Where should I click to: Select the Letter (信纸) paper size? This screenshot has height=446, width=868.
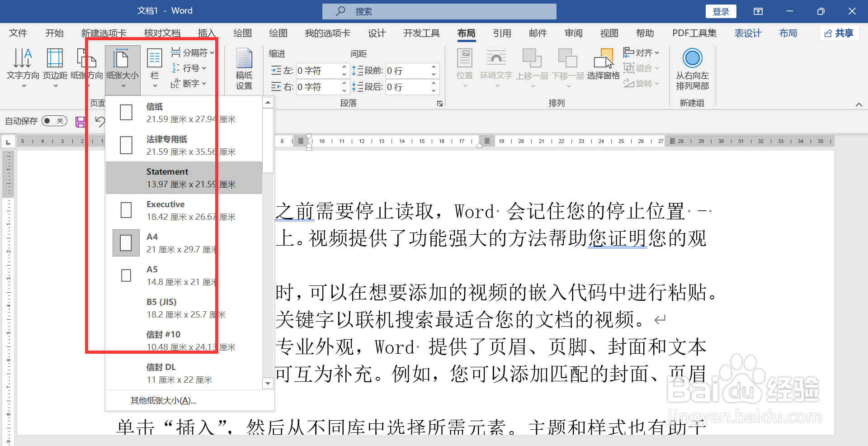[x=184, y=113]
